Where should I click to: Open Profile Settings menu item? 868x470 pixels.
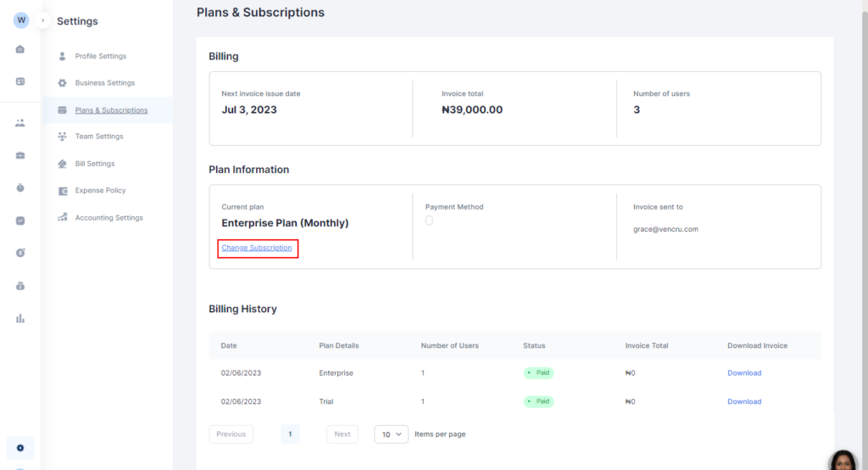pos(100,56)
